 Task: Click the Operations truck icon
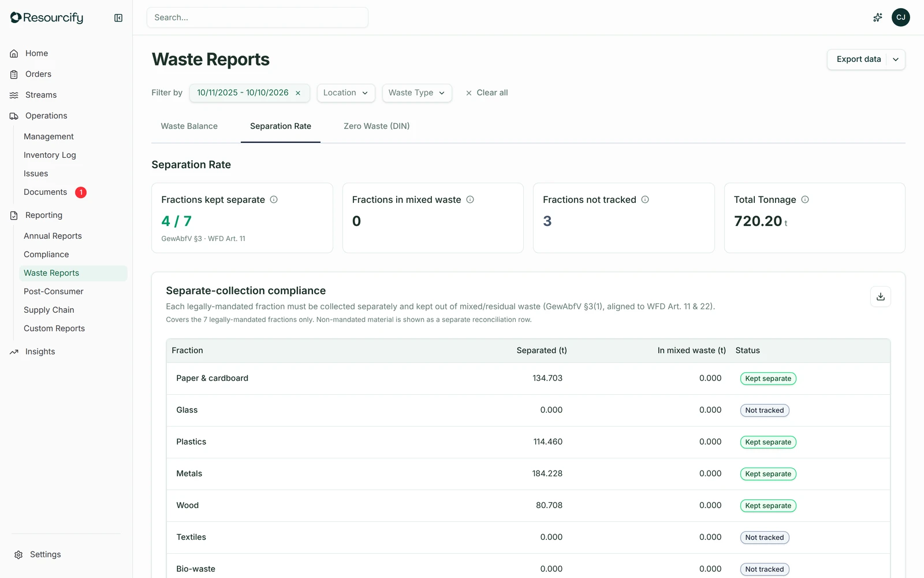[x=14, y=116]
